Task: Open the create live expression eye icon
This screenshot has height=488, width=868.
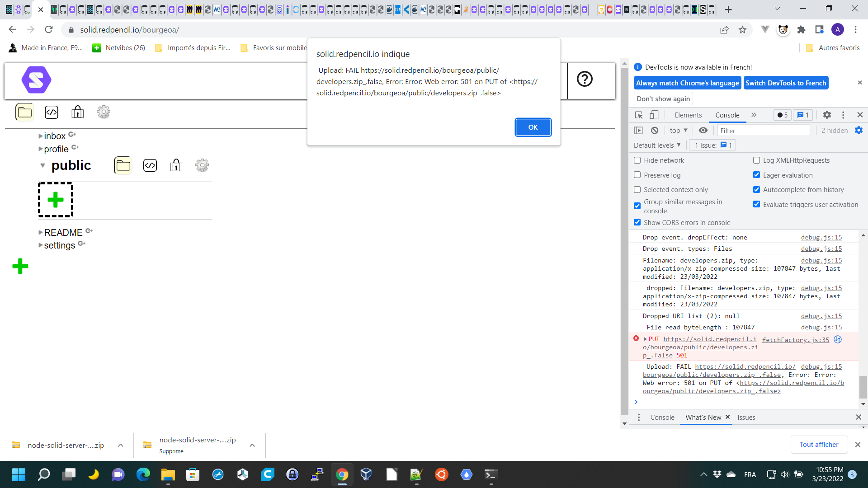Action: tap(703, 130)
